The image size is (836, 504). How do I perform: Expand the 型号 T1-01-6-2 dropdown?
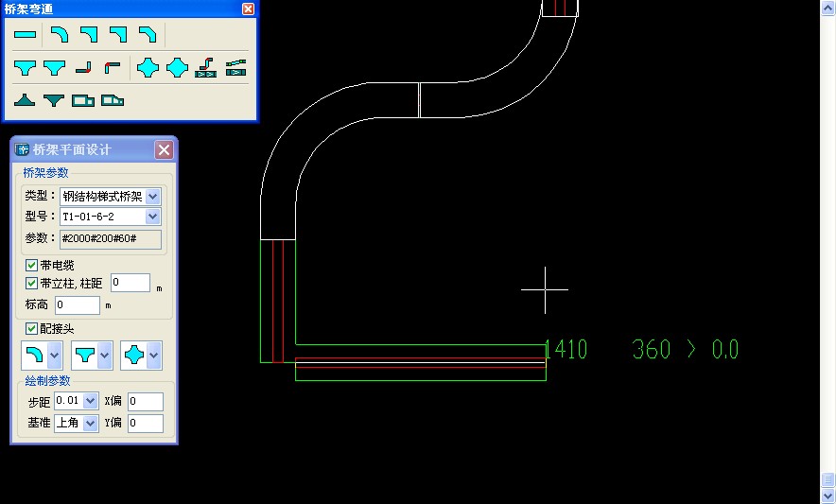coord(153,217)
